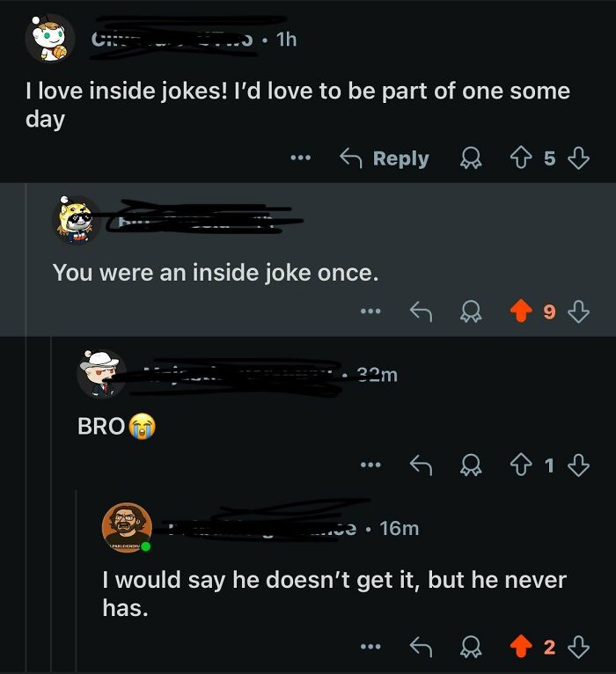Viewport: 616px width, 674px height.
Task: Upvote the BRO comment
Action: (521, 465)
